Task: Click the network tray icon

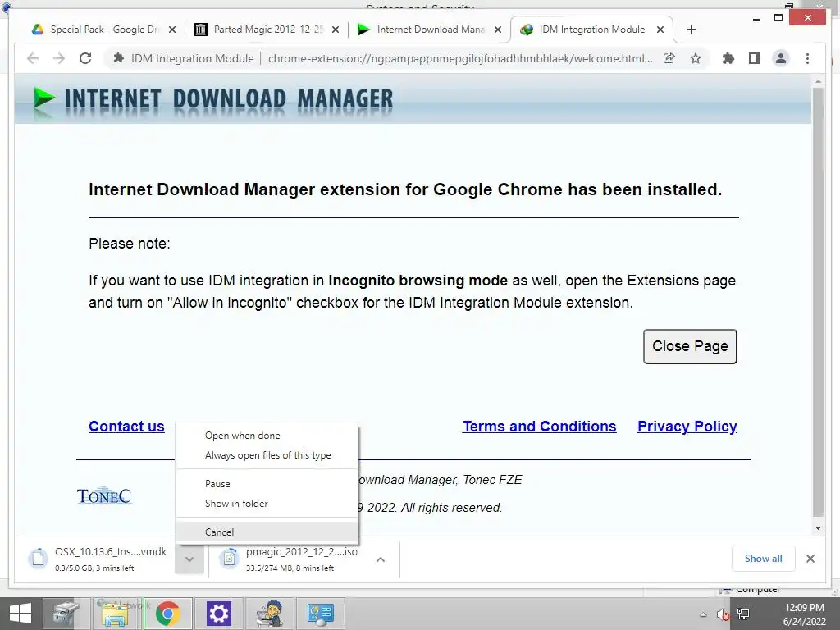Action: 743,614
